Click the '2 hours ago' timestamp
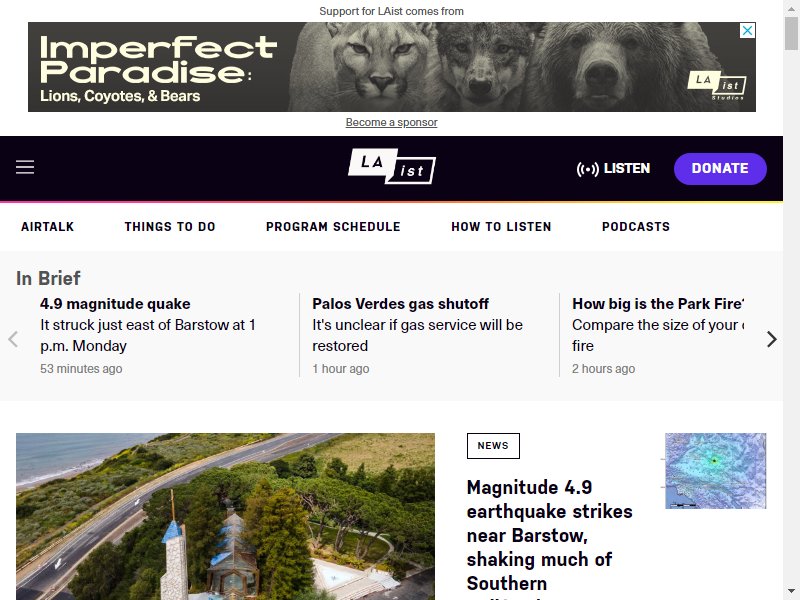The width and height of the screenshot is (800, 600). pyautogui.click(x=604, y=369)
